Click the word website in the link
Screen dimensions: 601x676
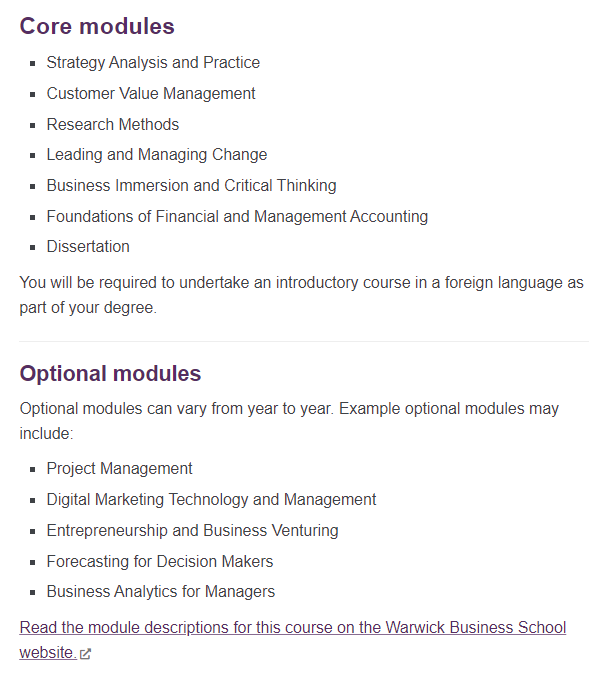(48, 653)
